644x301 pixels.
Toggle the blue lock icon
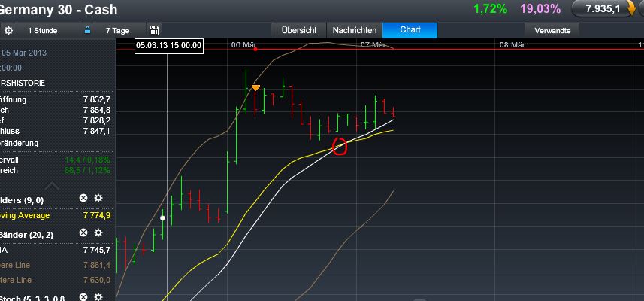coord(87,30)
